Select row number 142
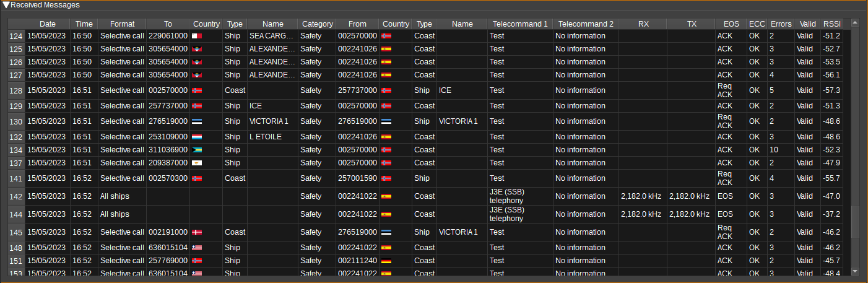Screen dimensions: 868x283 16,196
